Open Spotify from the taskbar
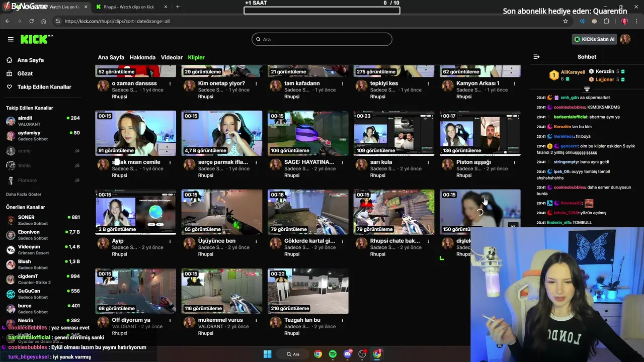Screen dimensions: 644x362 (x=333, y=354)
